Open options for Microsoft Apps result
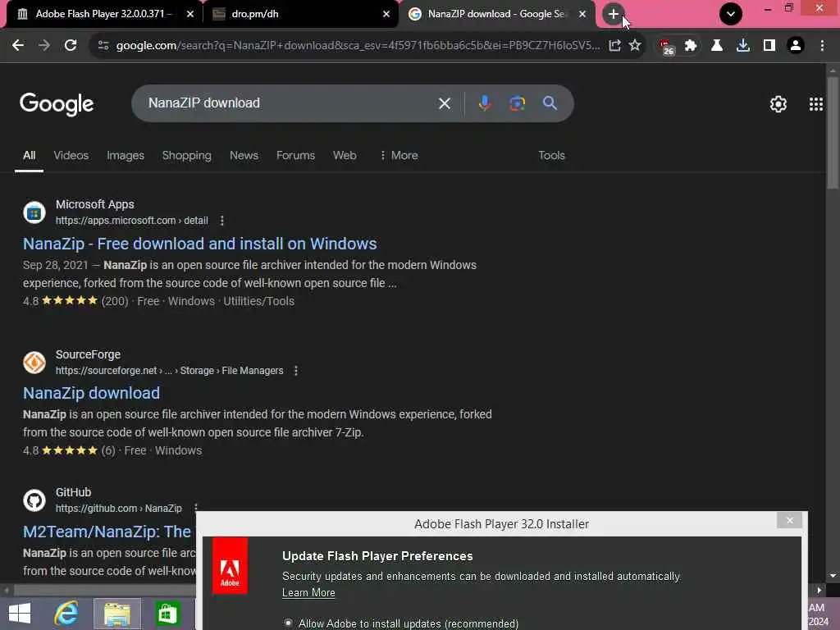 click(221, 221)
